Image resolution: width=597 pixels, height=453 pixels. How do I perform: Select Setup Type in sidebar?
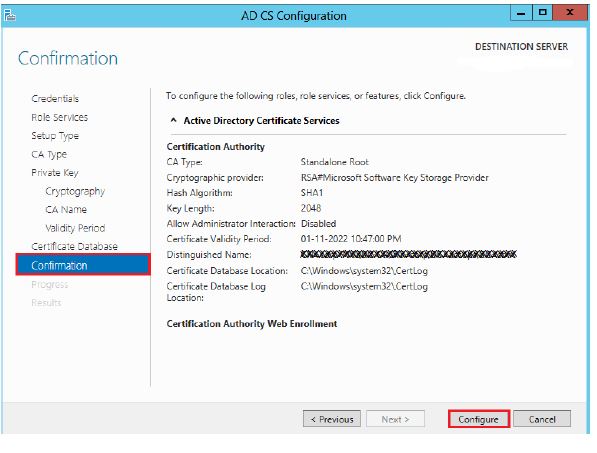pyautogui.click(x=55, y=136)
